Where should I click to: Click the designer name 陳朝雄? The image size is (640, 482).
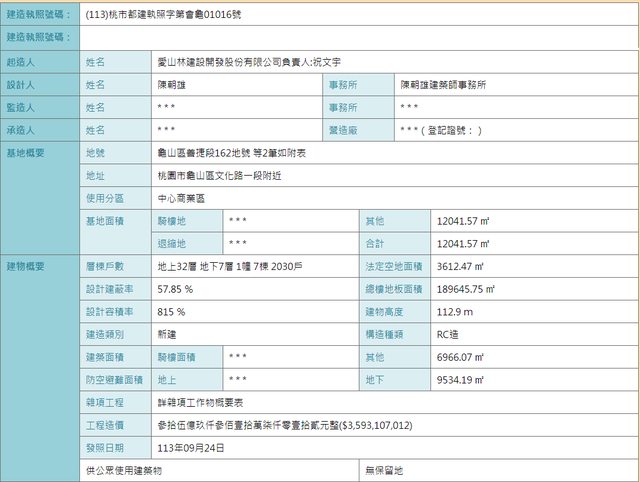(173, 85)
